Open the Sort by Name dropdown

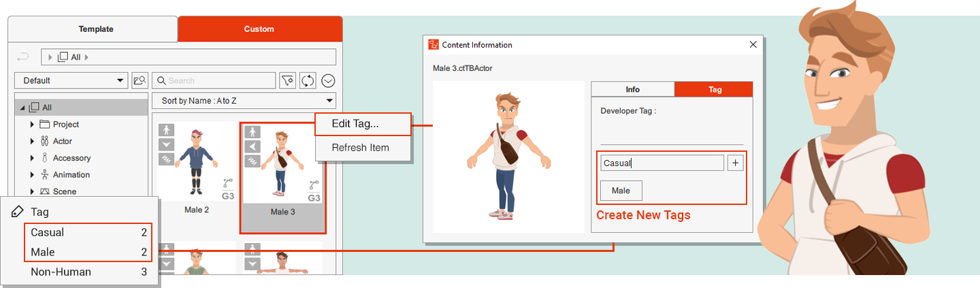[x=244, y=101]
